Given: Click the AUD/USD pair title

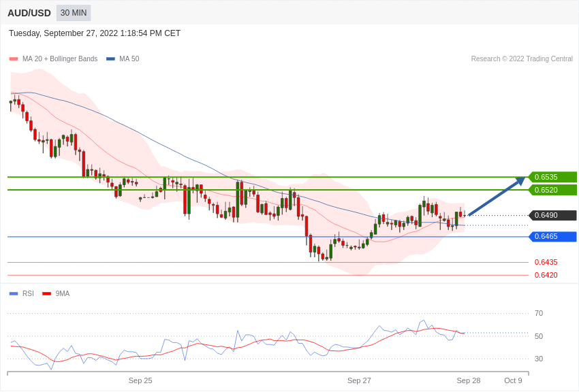Looking at the screenshot, I should [29, 14].
